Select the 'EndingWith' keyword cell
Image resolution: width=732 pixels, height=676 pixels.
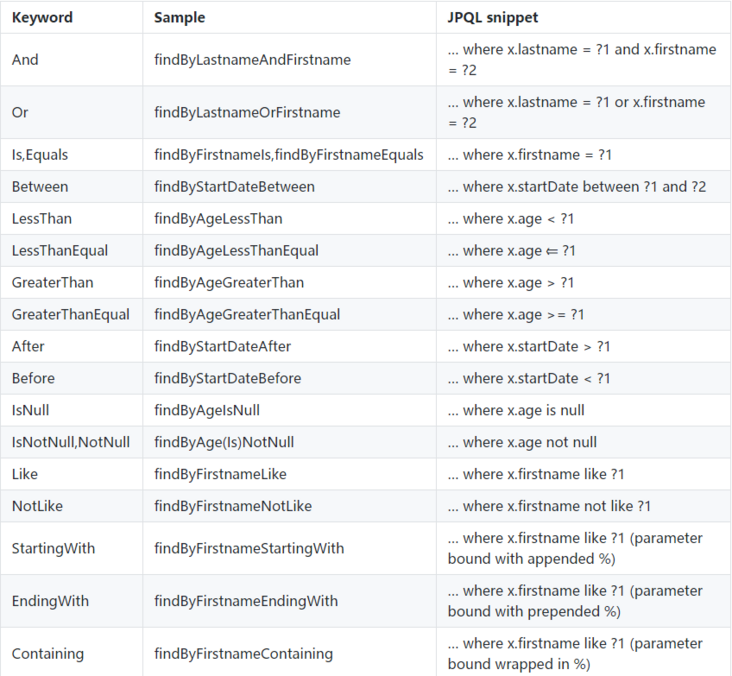71,601
